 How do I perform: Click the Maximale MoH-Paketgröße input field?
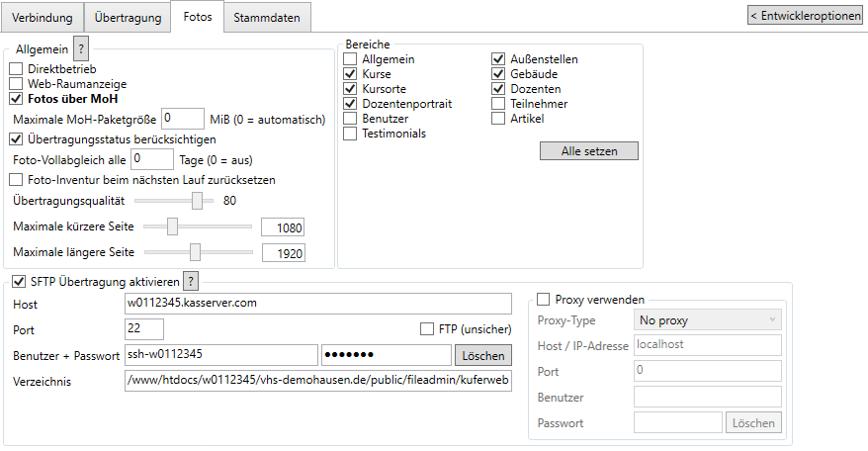point(183,119)
